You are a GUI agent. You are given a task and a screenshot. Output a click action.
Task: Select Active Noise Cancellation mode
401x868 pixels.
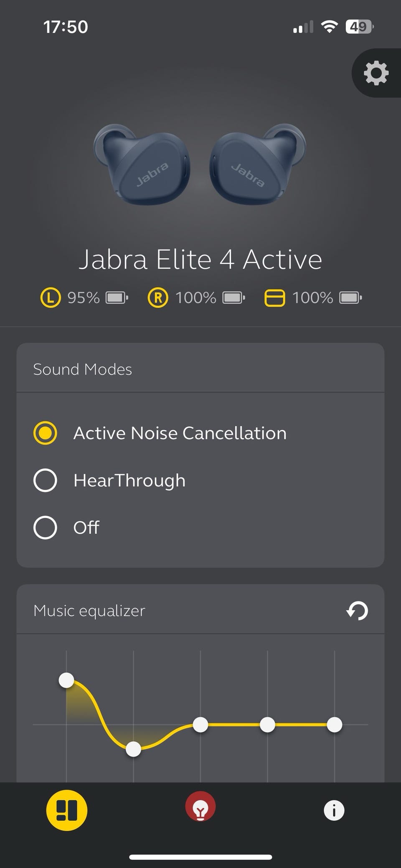[x=45, y=433]
